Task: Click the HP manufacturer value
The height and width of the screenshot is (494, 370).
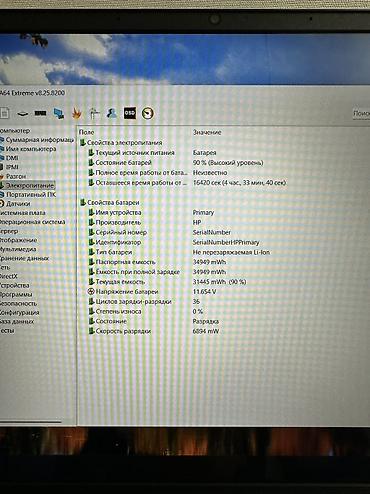Action: tap(197, 222)
